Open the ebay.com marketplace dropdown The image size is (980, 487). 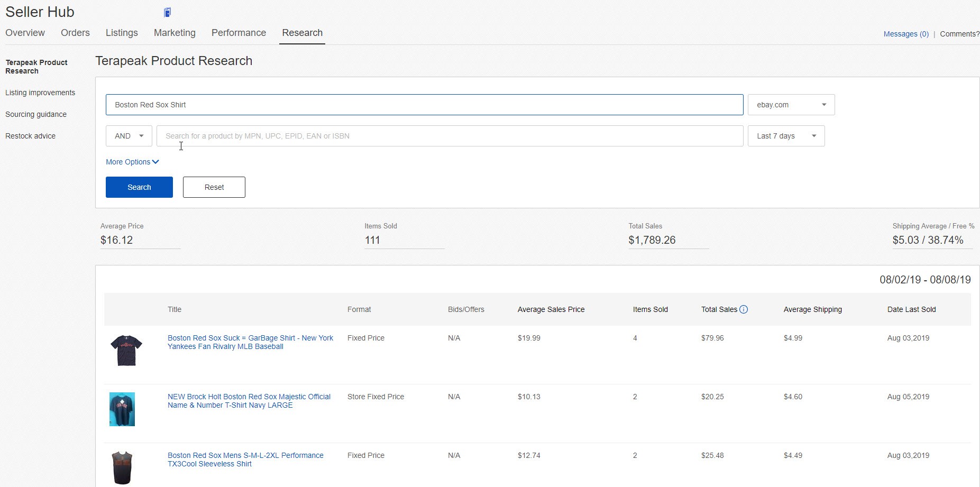tap(791, 105)
